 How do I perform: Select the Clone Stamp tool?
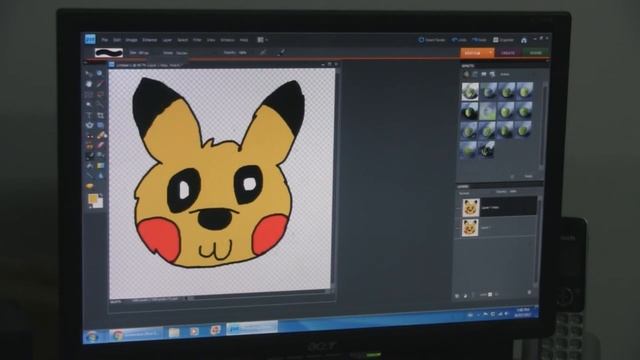click(89, 146)
